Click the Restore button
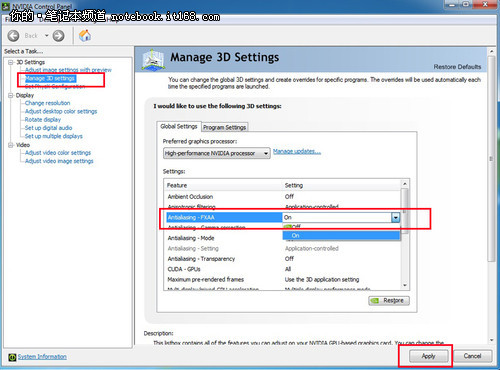500x370 pixels. (x=389, y=301)
